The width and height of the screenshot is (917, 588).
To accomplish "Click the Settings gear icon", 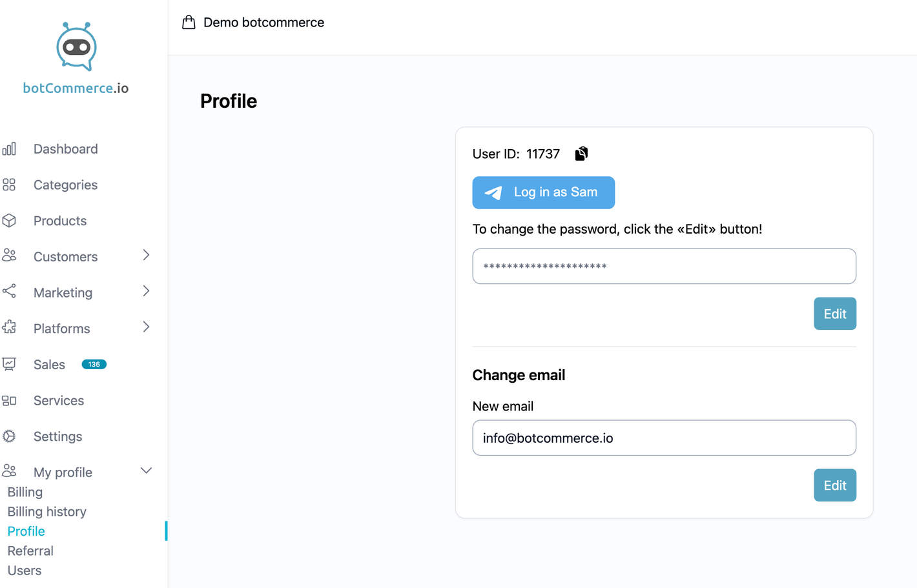I will click(x=9, y=436).
